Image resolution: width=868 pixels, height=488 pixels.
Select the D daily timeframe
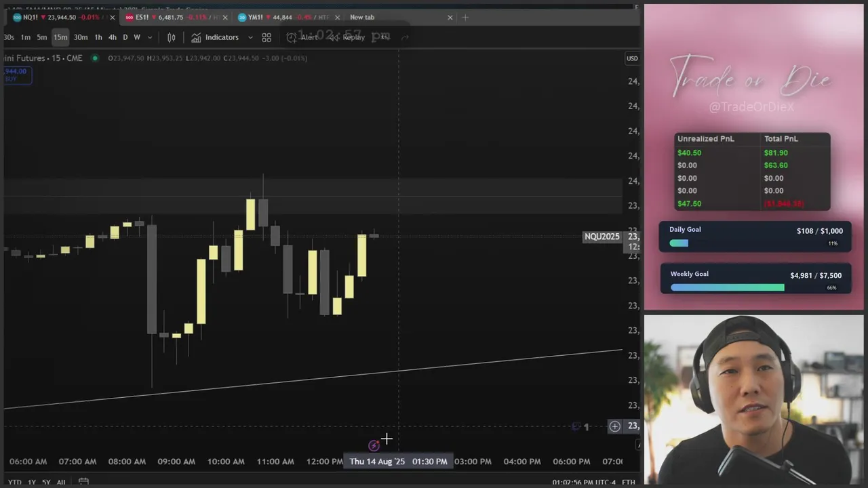click(125, 37)
